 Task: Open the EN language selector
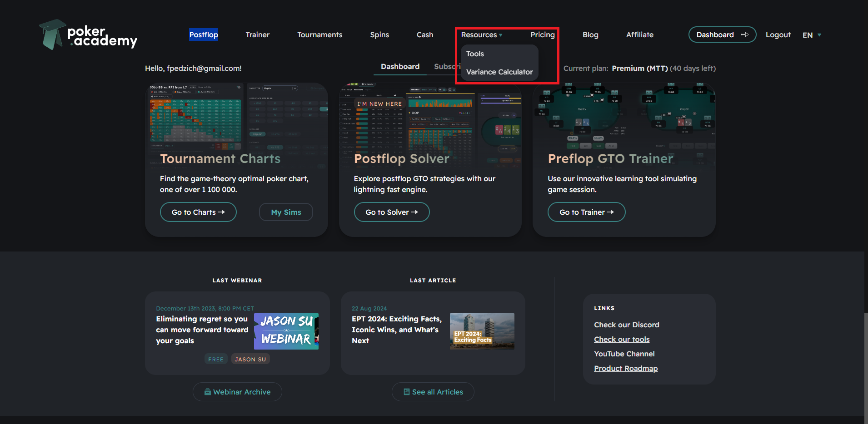812,35
